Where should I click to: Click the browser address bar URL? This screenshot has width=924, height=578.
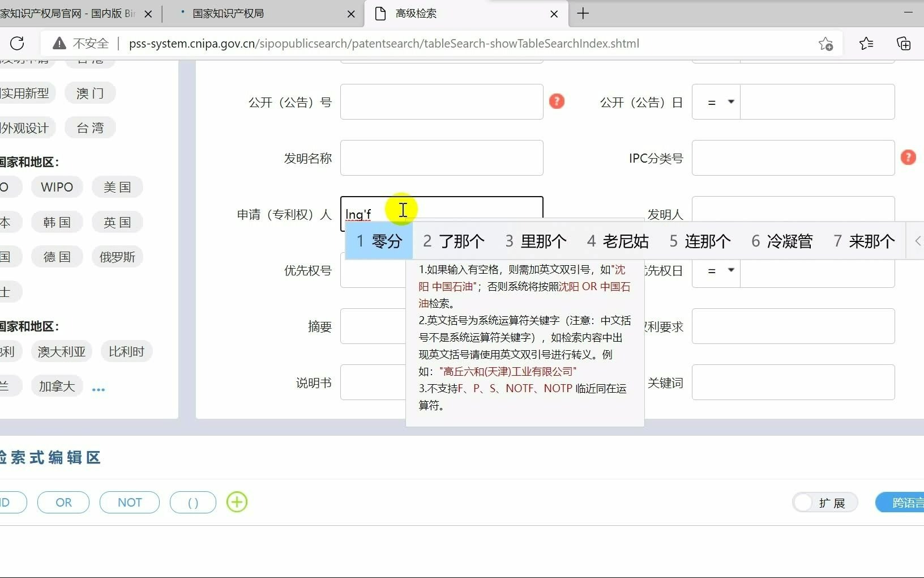pos(384,44)
